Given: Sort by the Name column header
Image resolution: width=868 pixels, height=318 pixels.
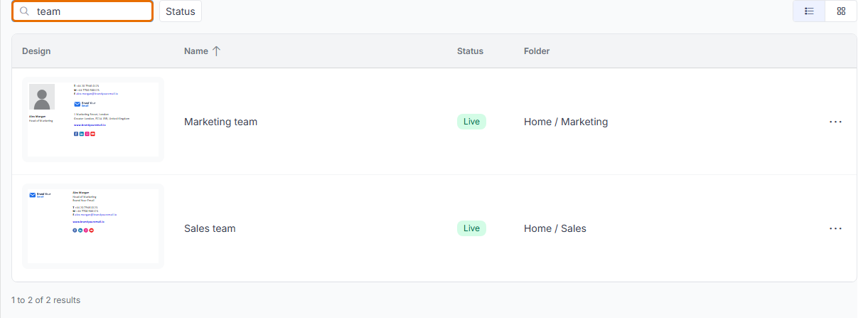Looking at the screenshot, I should 196,51.
